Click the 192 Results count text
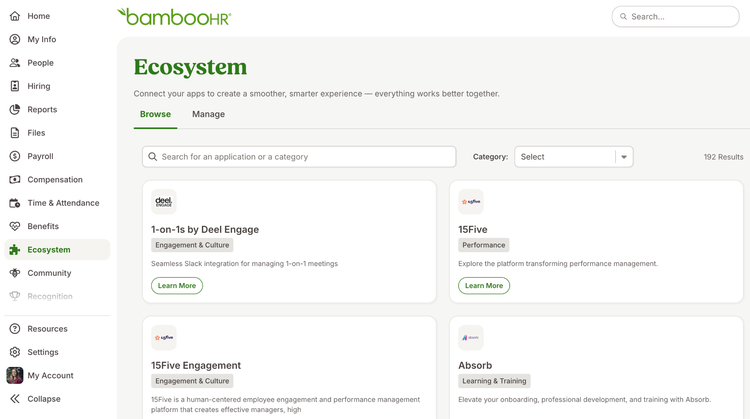750x419 pixels. [x=723, y=157]
